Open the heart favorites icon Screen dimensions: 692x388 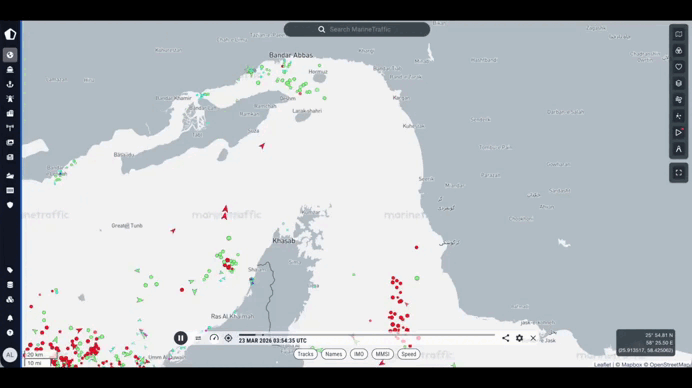[679, 67]
